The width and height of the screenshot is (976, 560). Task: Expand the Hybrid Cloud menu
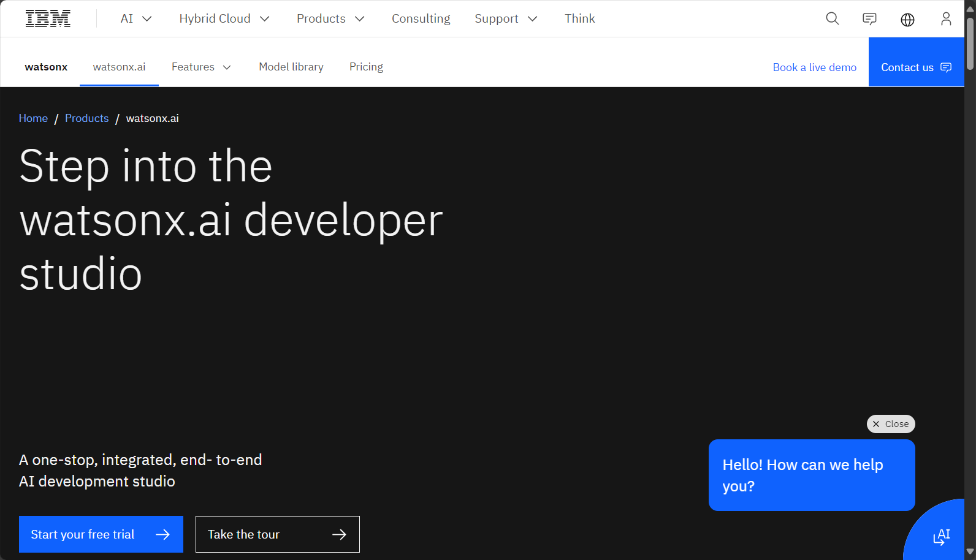[224, 19]
